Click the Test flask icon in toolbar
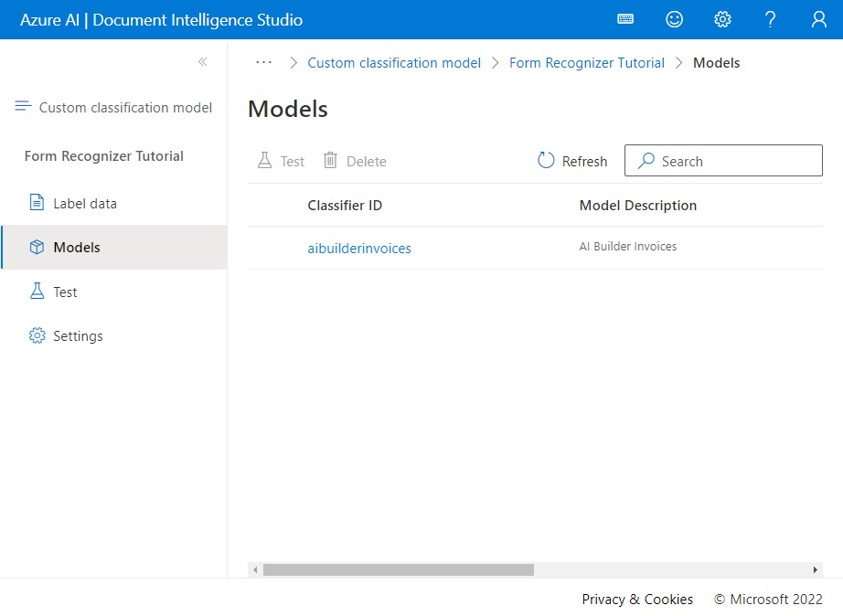The height and width of the screenshot is (616, 843). coord(264,160)
